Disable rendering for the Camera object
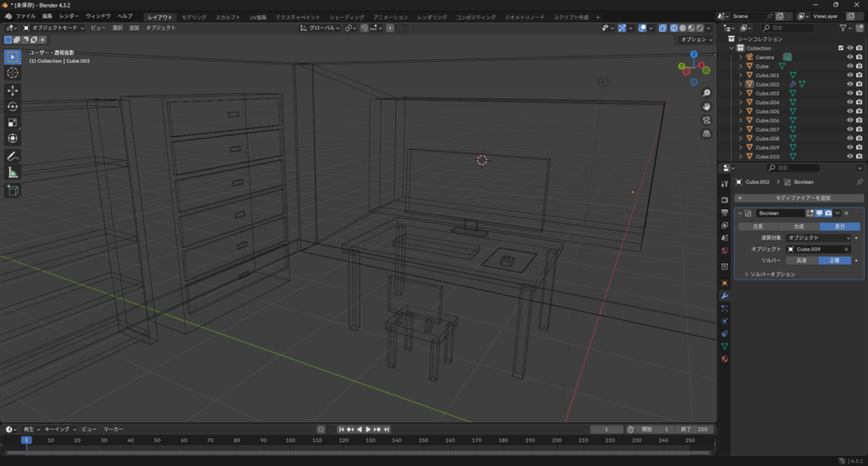Image resolution: width=868 pixels, height=466 pixels. coord(859,57)
